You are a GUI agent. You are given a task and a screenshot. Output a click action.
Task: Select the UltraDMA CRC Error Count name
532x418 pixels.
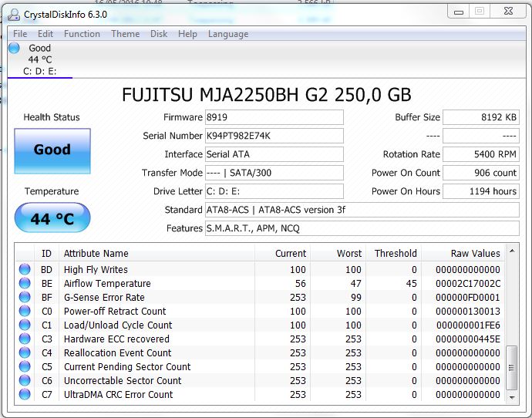tap(118, 395)
